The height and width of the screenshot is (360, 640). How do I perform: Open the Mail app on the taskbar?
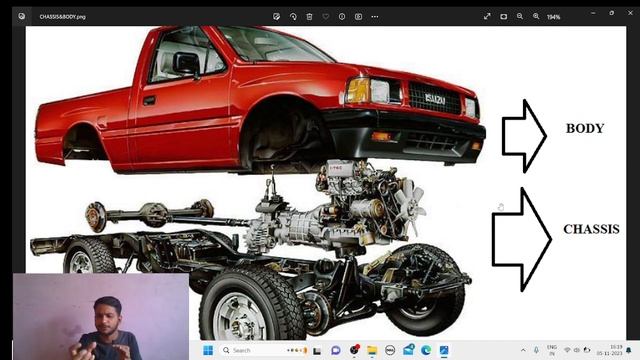point(408,350)
